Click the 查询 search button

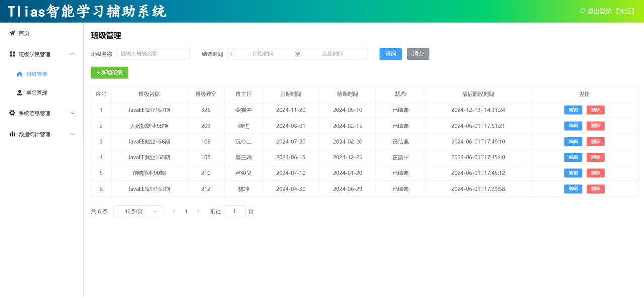pyautogui.click(x=390, y=53)
